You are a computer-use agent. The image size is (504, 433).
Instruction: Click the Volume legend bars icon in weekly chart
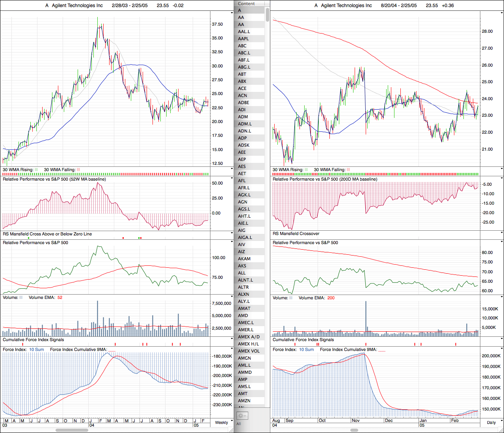(21, 298)
